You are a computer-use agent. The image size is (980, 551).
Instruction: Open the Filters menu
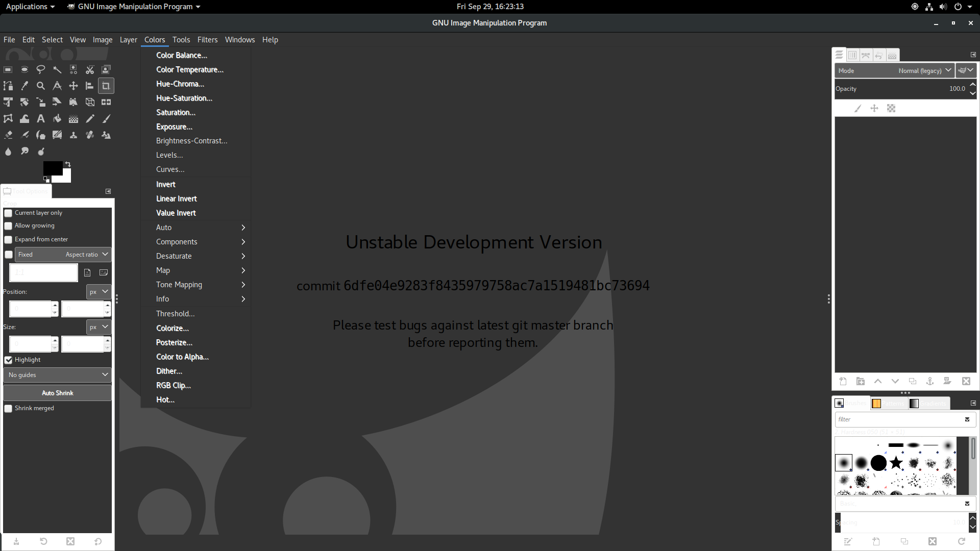click(207, 40)
